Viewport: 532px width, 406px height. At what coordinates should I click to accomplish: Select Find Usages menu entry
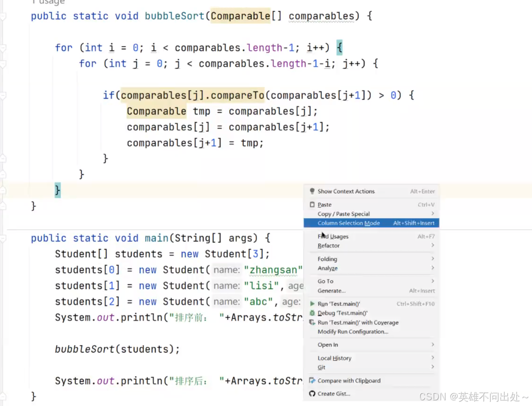[x=372, y=236]
